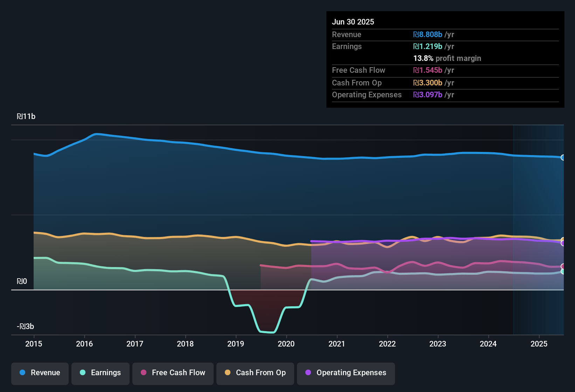
Task: Click the pink Free Cash Flow dot icon
Action: 143,373
